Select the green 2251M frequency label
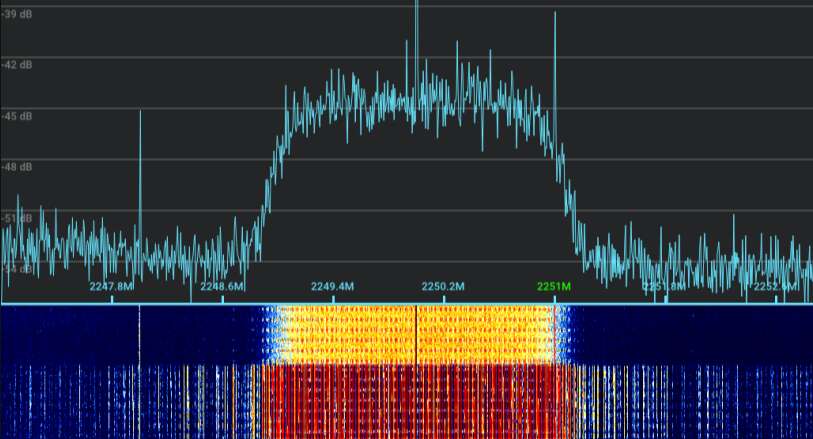This screenshot has height=439, width=813. coord(554,286)
